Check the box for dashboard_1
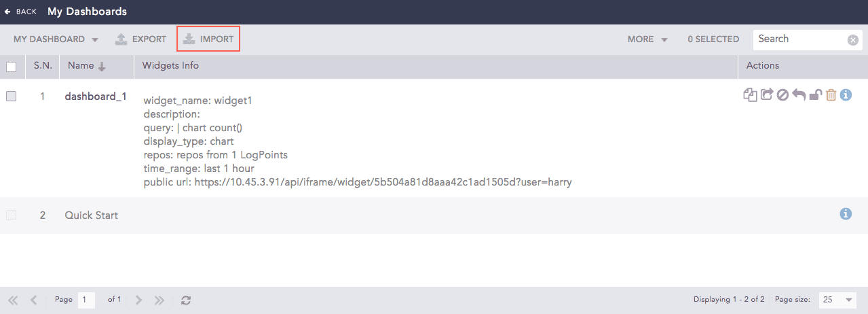 point(12,97)
